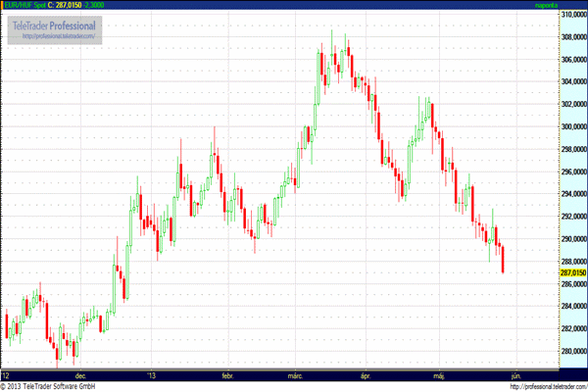Click the last red candle on the chart
The image size is (588, 392).
[503, 260]
